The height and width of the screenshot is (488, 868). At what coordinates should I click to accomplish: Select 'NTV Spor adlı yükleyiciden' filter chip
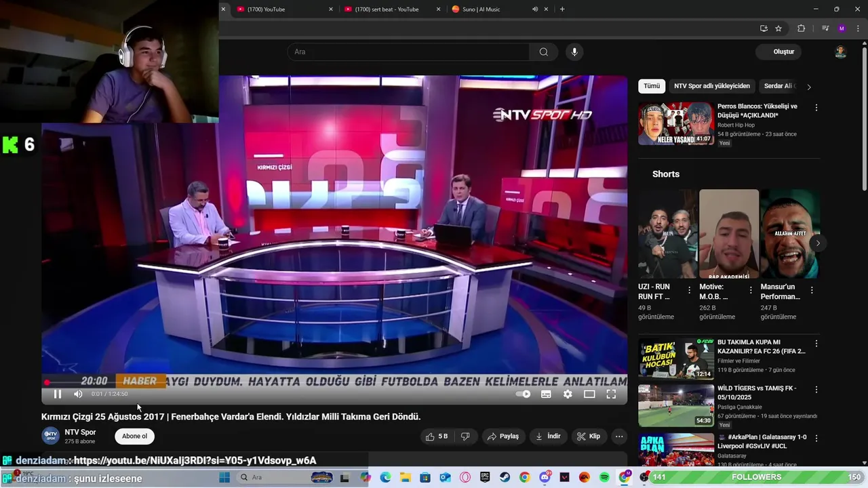[712, 86]
